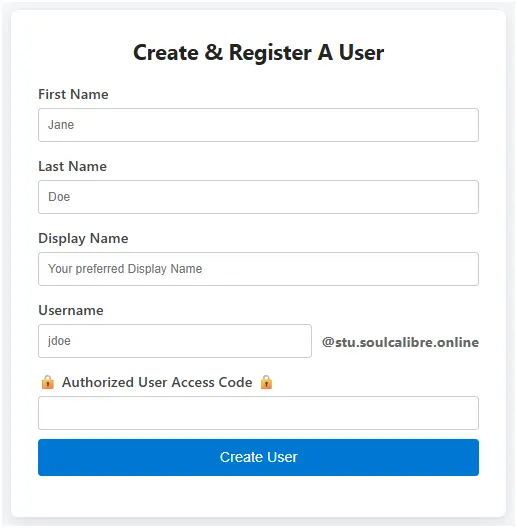Click the left lock icon beside Access Code

pyautogui.click(x=48, y=382)
